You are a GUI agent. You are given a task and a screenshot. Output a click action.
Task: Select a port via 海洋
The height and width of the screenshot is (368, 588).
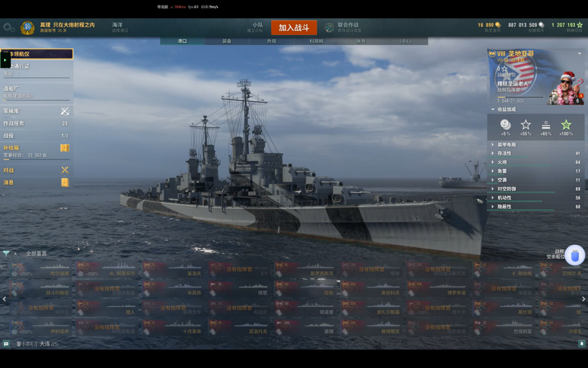pyautogui.click(x=119, y=27)
